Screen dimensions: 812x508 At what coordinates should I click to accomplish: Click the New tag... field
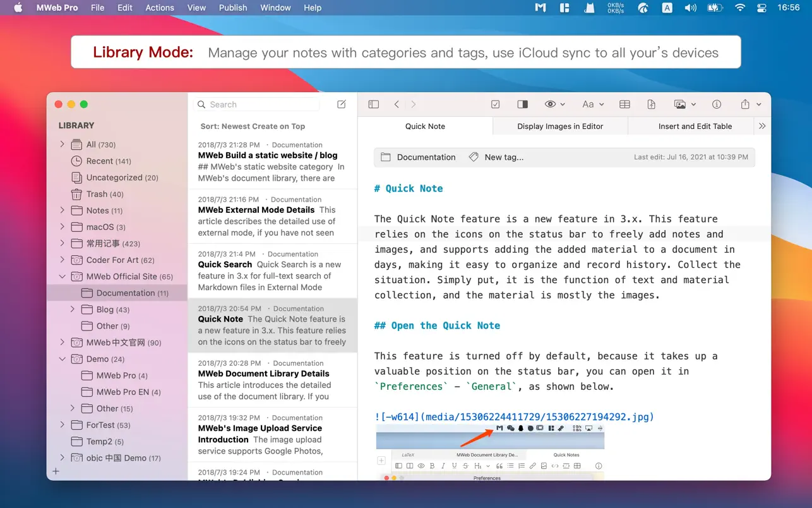[503, 157]
